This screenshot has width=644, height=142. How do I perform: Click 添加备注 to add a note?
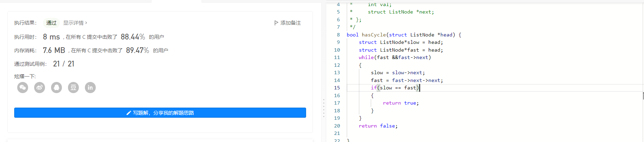coord(291,23)
